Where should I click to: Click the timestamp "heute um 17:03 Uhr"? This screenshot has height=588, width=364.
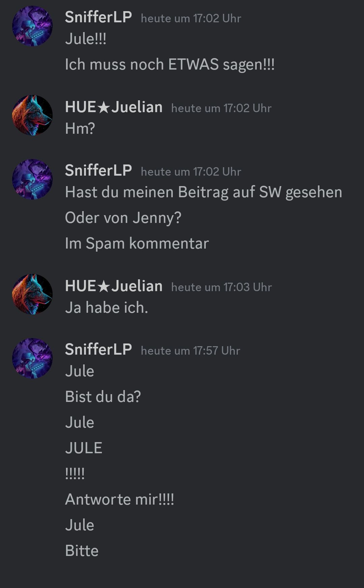221,287
